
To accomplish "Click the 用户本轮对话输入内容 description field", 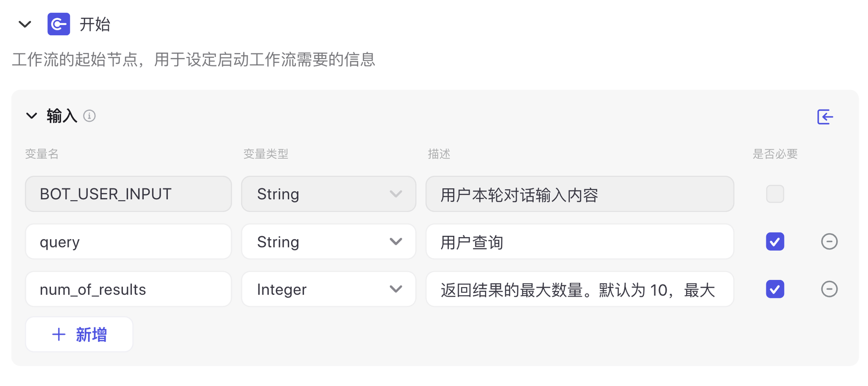I will (x=579, y=194).
